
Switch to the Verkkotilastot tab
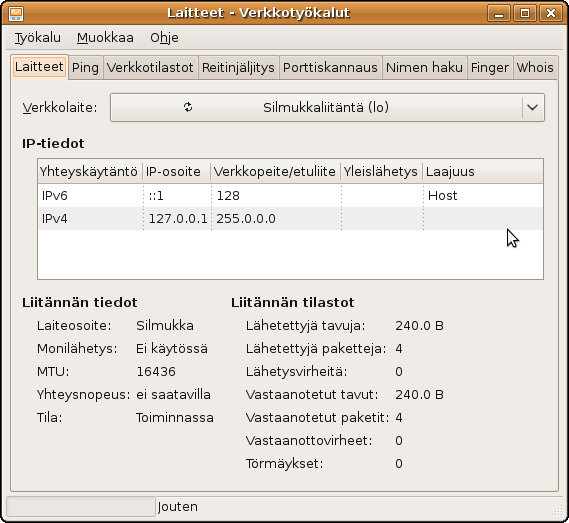pos(150,68)
